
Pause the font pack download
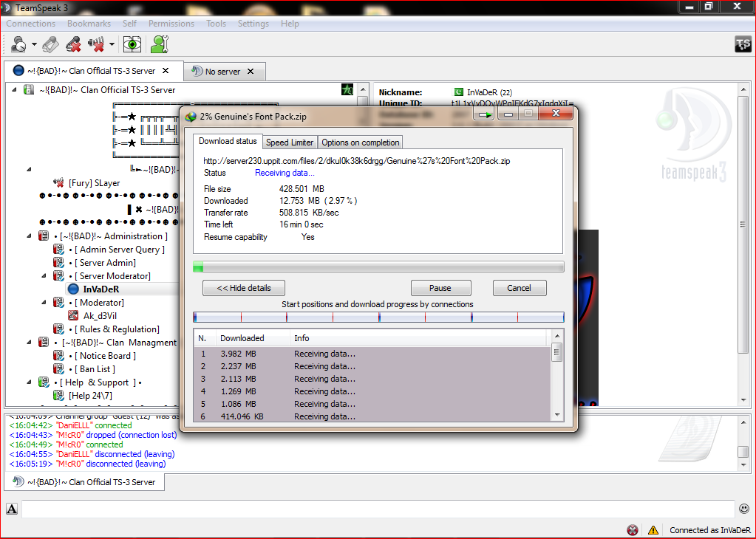440,288
